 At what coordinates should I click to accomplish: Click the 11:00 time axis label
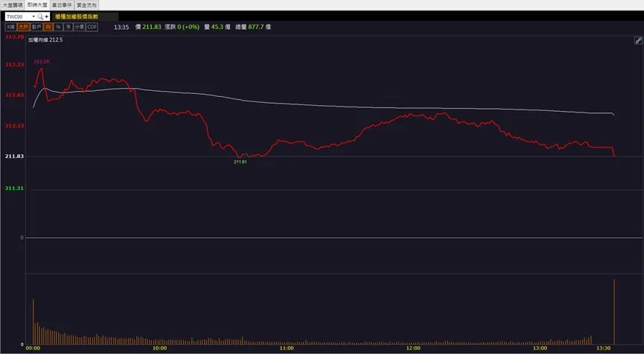coord(287,348)
